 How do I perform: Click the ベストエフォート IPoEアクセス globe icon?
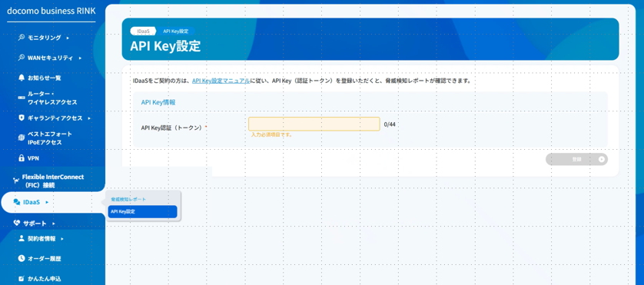[22, 138]
